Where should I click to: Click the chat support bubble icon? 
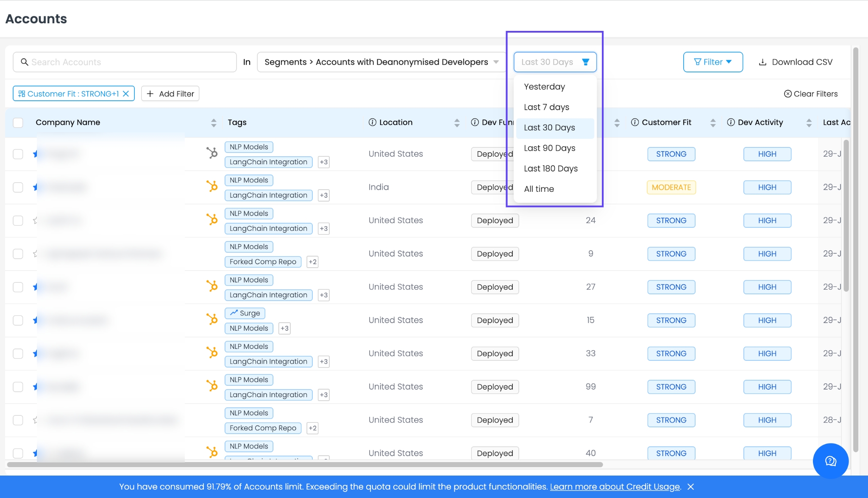[830, 461]
